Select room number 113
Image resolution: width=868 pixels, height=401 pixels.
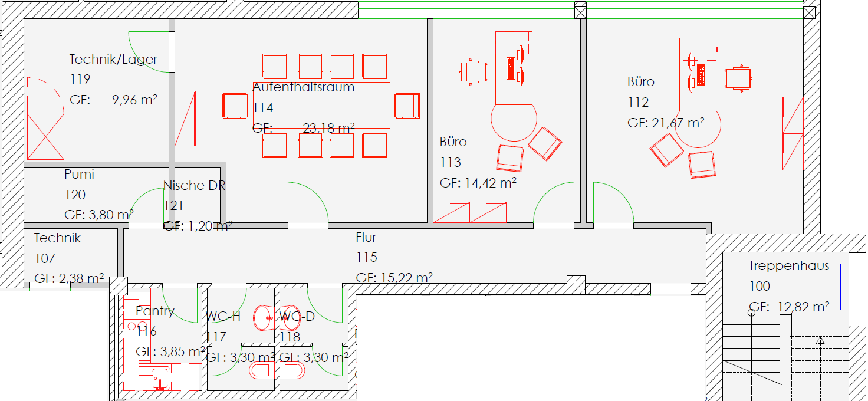pos(451,162)
